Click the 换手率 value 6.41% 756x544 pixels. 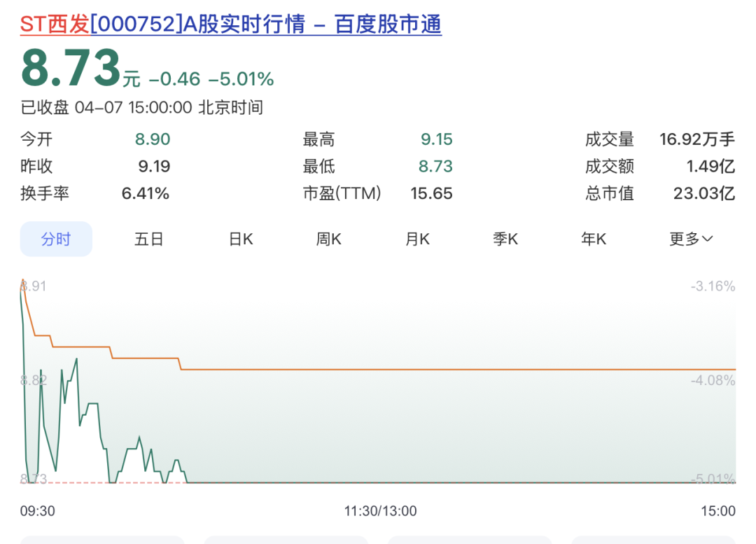coord(146,194)
